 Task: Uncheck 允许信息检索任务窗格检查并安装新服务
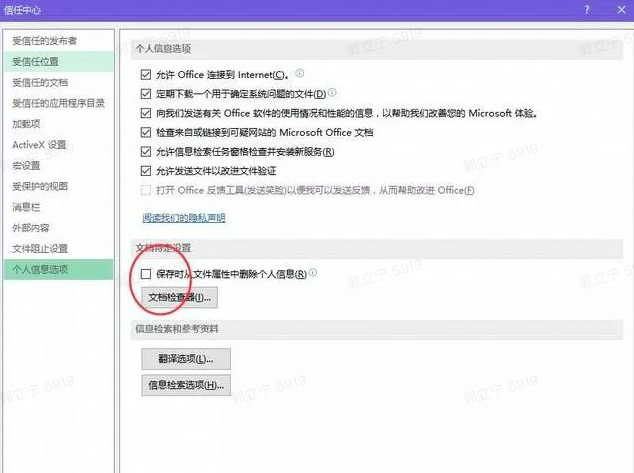click(146, 152)
